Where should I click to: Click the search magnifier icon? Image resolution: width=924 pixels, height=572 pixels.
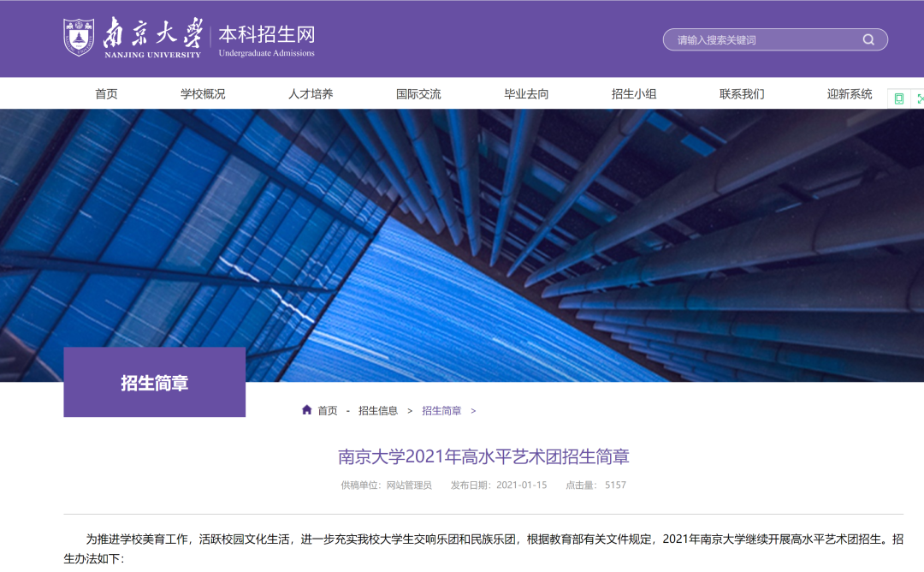868,39
